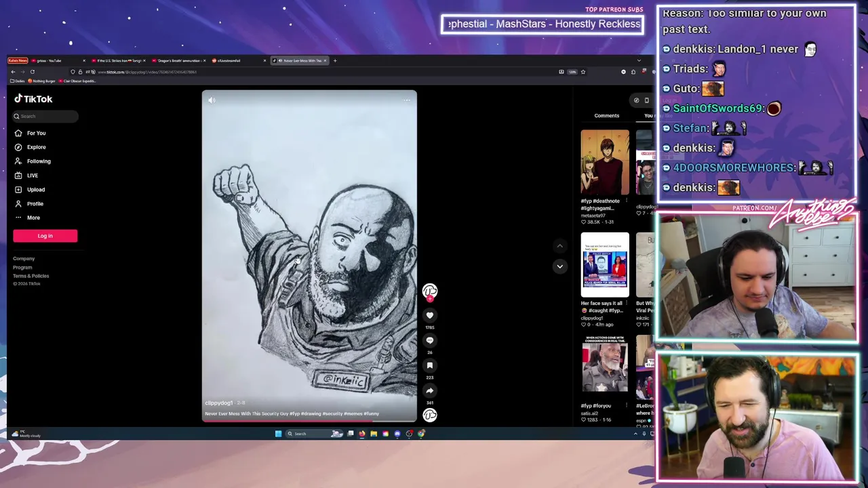Click the compass icon in top pill
Screen dimensions: 868x488
tap(636, 100)
